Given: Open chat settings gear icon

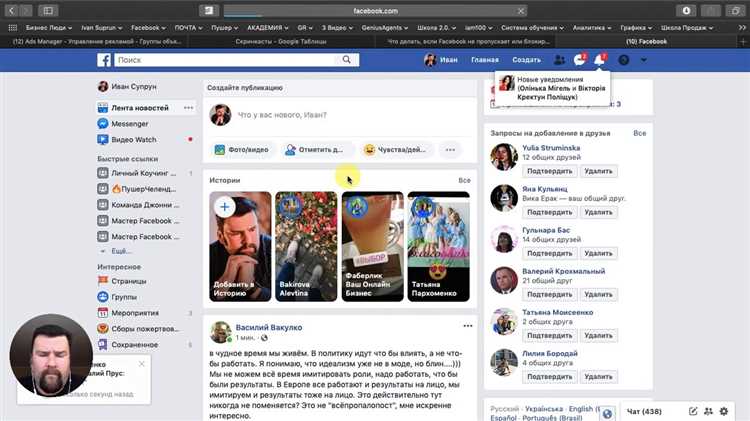Looking at the screenshot, I should tap(724, 411).
